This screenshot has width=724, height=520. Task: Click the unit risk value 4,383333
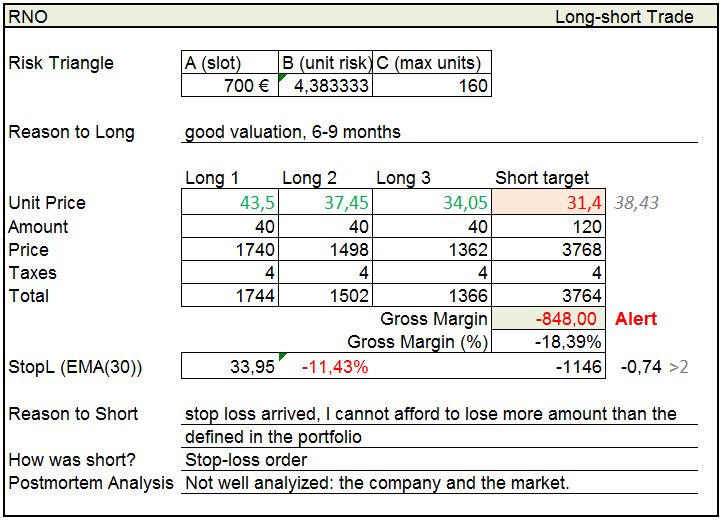click(x=325, y=86)
